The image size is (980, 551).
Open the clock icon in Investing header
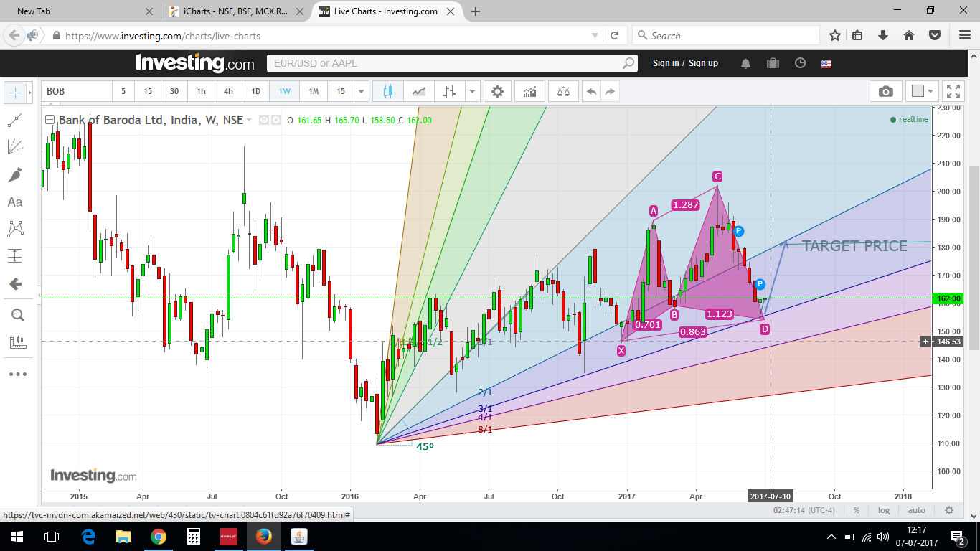coord(800,63)
